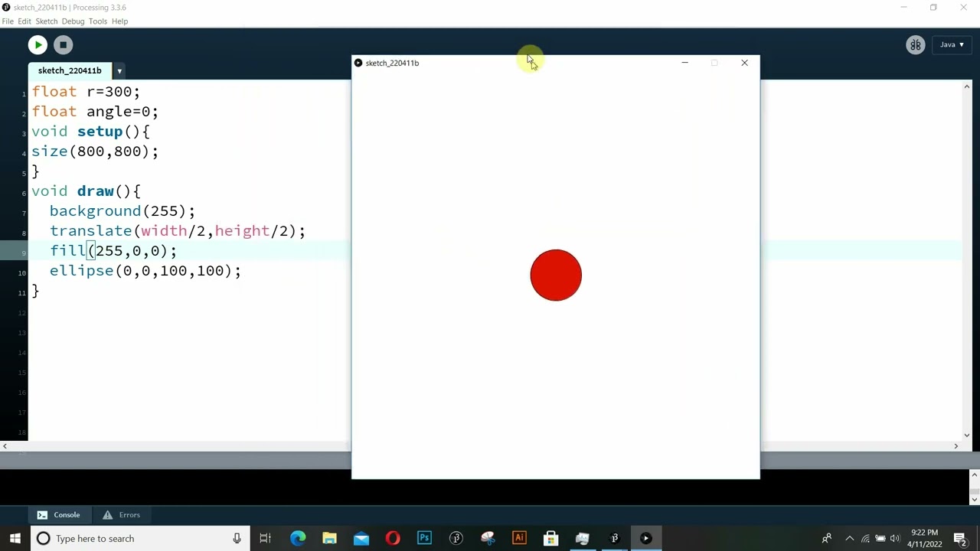Open Microsoft Store from the taskbar
Screen dimensions: 980x551
pyautogui.click(x=550, y=538)
